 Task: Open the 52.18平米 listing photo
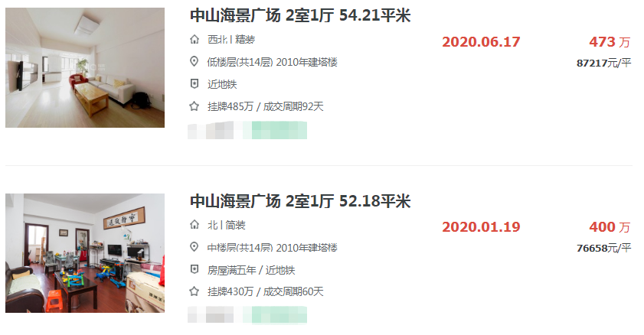tap(85, 253)
